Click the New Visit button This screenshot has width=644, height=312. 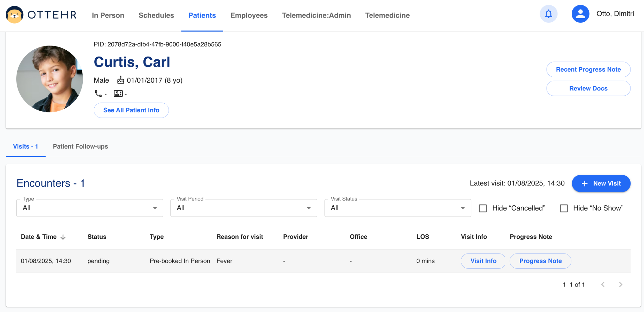(601, 183)
